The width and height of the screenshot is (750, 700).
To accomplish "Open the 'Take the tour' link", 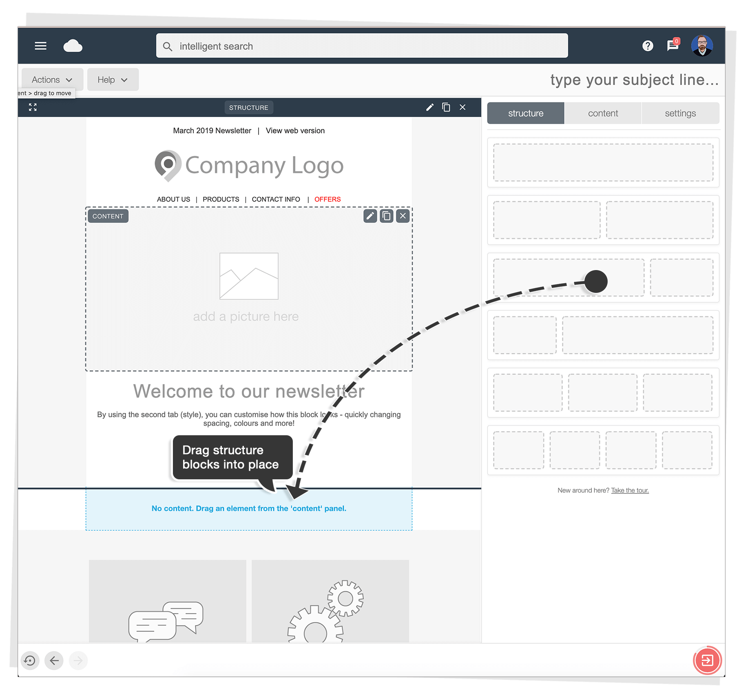I will 630,490.
